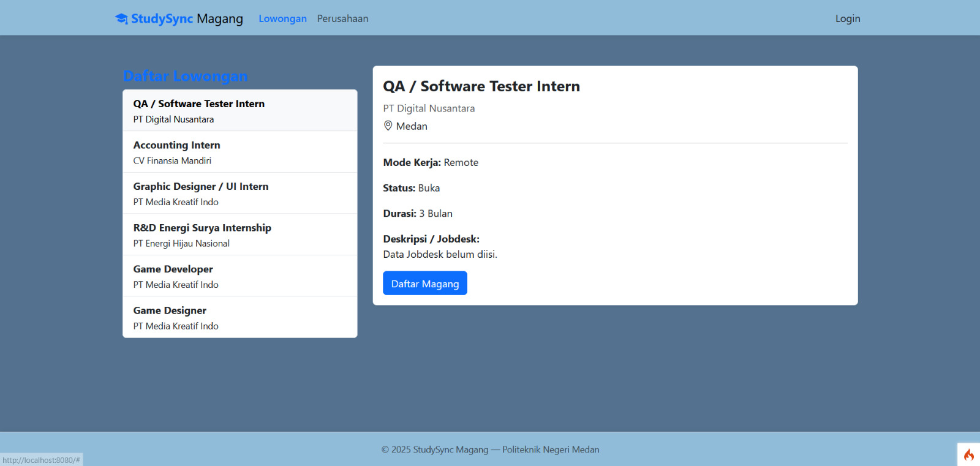Click the footer copyright text

click(x=490, y=449)
